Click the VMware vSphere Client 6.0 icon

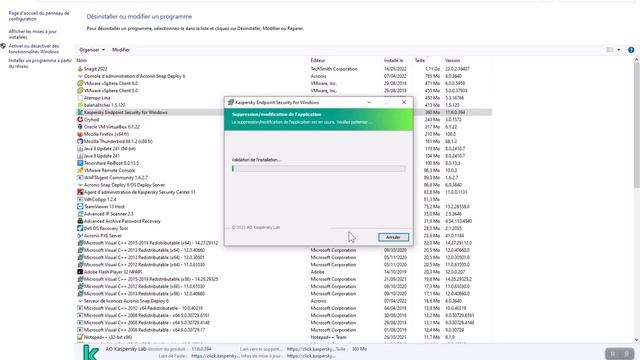pyautogui.click(x=80, y=83)
